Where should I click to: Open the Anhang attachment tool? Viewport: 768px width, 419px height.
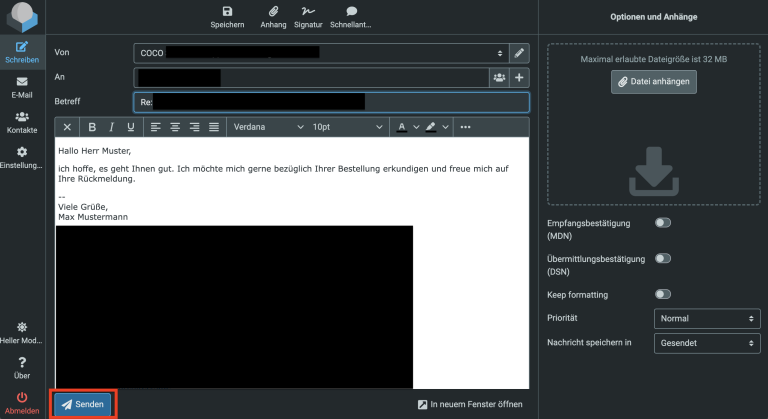pos(266,15)
